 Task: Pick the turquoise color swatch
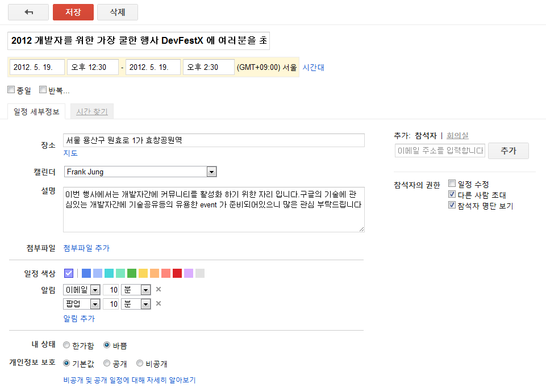[109, 273]
